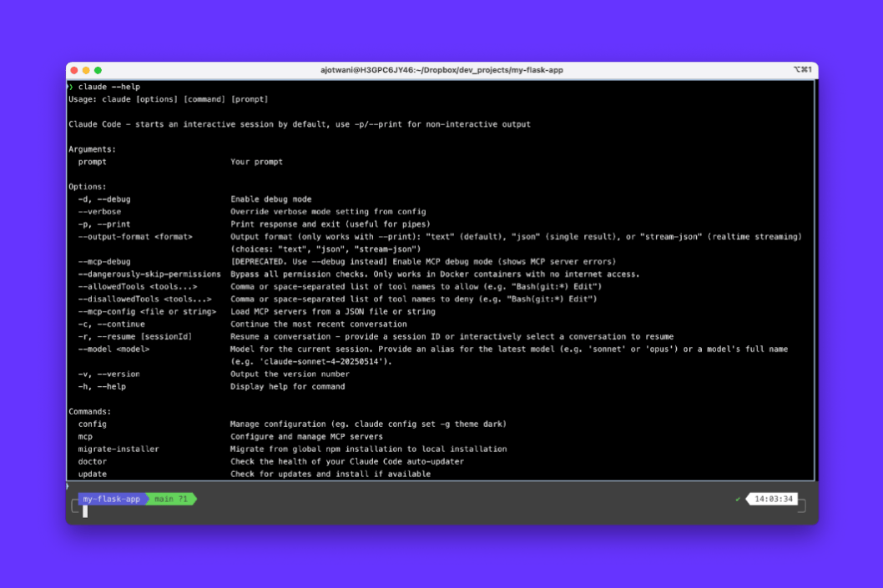Click 'Your prompt' argument description
This screenshot has width=883, height=588.
pyautogui.click(x=256, y=162)
